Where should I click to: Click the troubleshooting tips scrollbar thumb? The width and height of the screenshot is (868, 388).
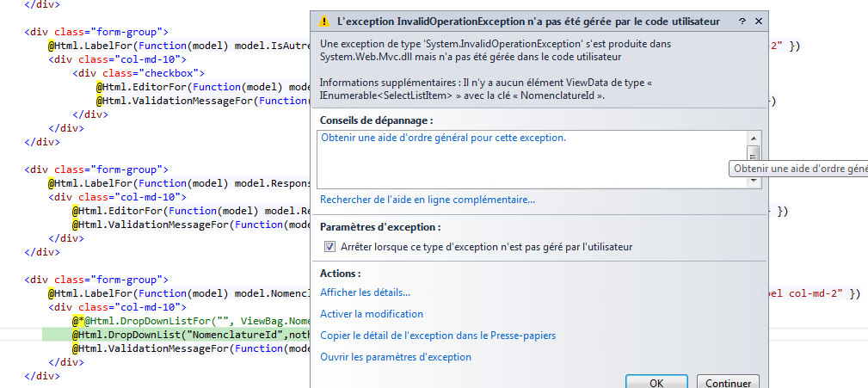click(753, 153)
